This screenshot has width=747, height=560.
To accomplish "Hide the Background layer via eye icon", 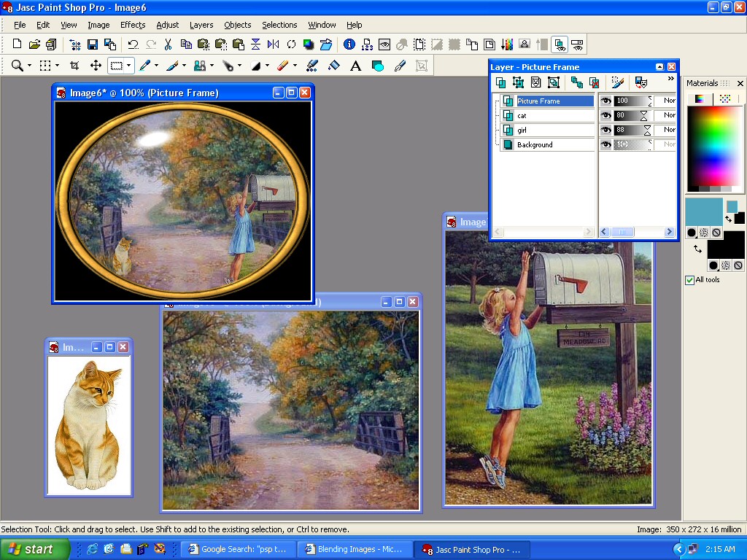I will coord(605,144).
